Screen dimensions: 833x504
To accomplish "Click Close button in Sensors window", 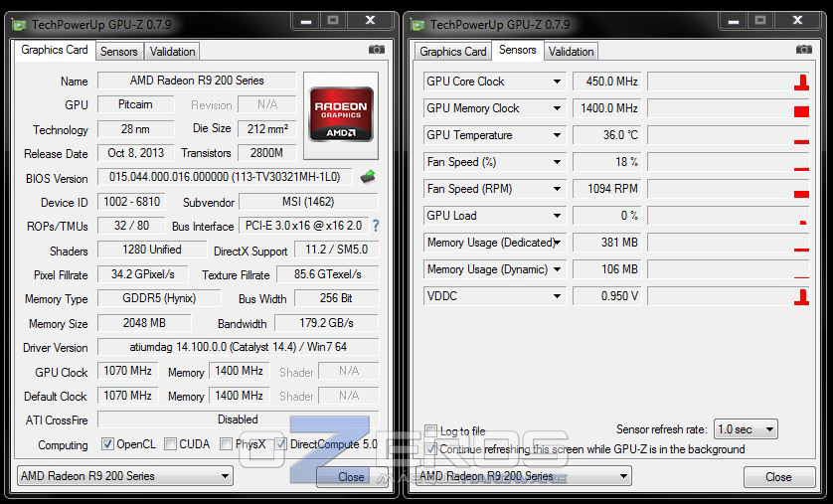I will pos(778,477).
